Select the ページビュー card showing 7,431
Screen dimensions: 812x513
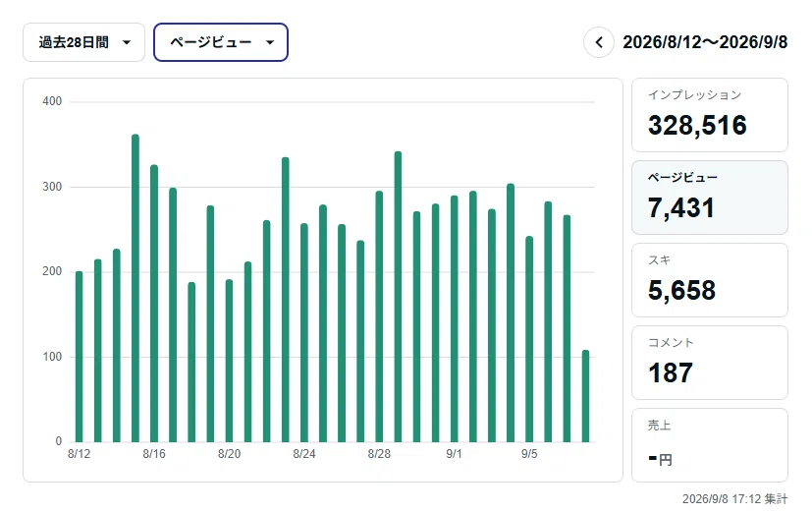[710, 198]
